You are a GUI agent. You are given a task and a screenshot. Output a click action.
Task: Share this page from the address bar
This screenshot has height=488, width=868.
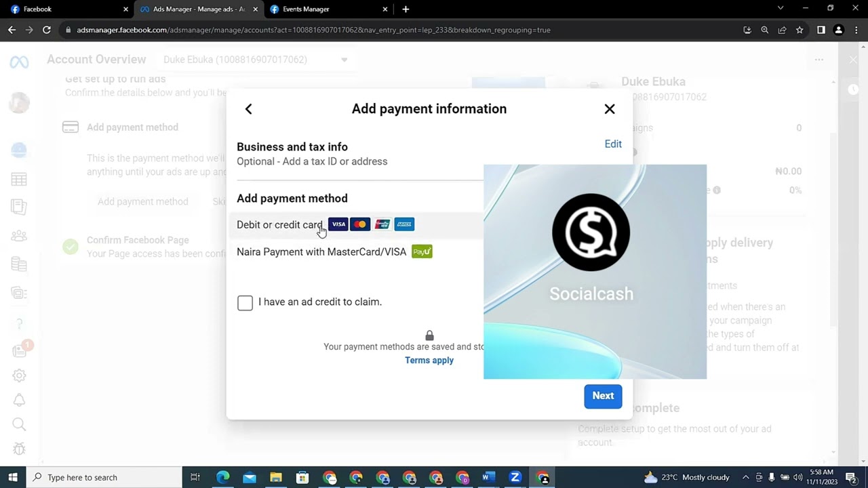[x=782, y=30]
